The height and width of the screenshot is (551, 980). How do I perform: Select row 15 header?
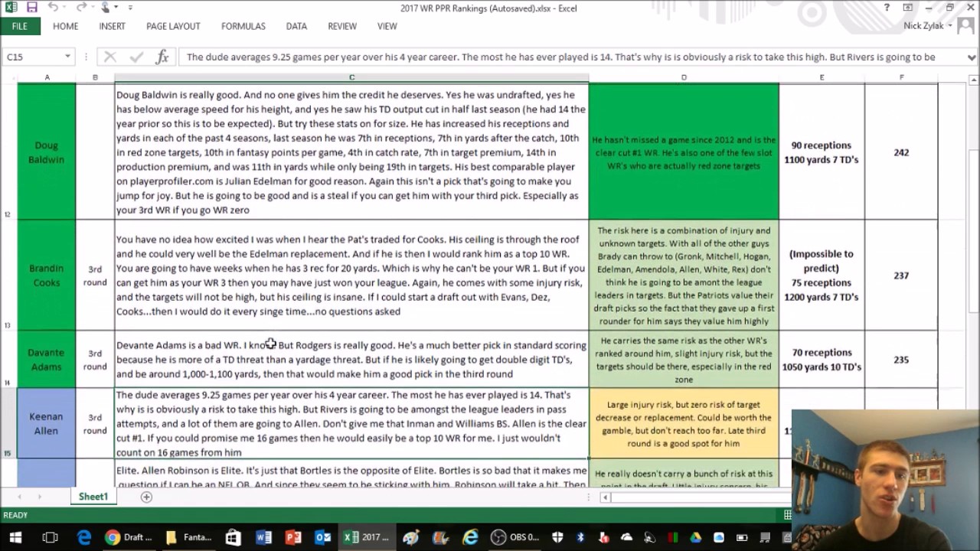coord(8,423)
